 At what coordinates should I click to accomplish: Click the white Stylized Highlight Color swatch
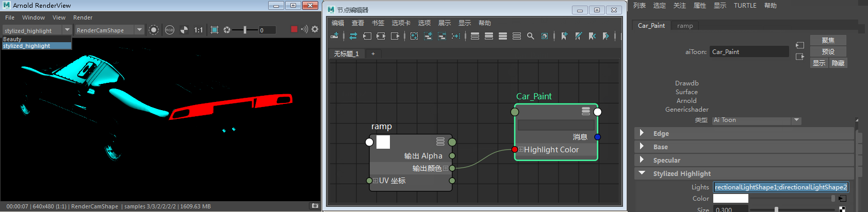[731, 198]
